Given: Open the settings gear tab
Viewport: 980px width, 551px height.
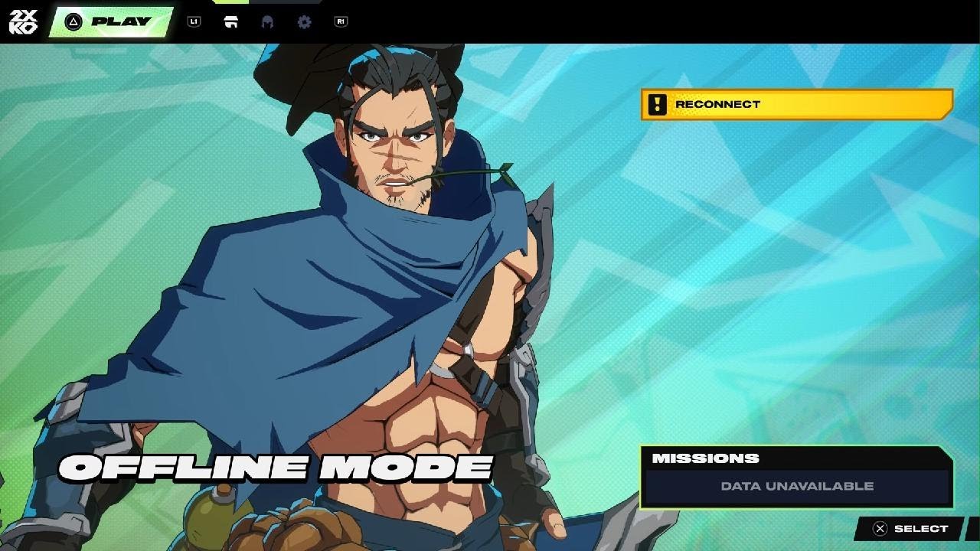Looking at the screenshot, I should (304, 21).
